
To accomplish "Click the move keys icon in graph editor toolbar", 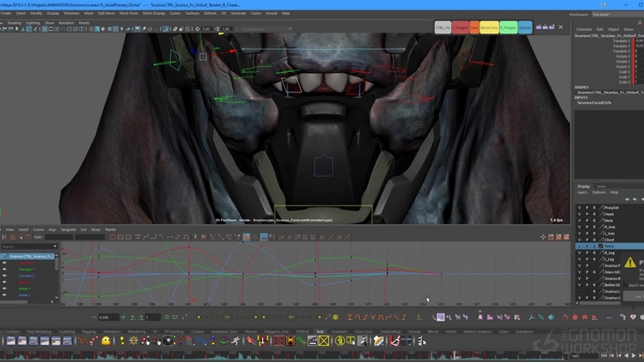I will (4, 237).
